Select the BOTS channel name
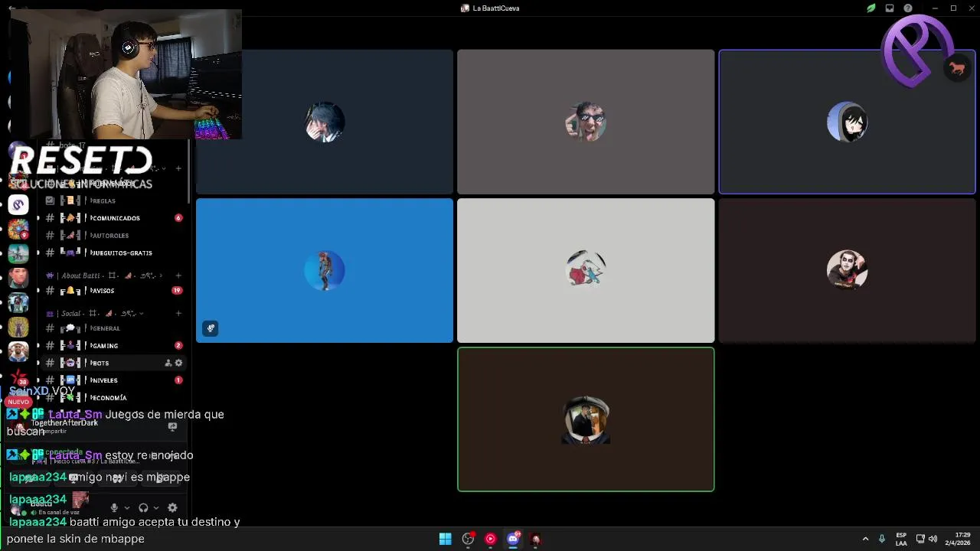This screenshot has height=551, width=980. [100, 364]
